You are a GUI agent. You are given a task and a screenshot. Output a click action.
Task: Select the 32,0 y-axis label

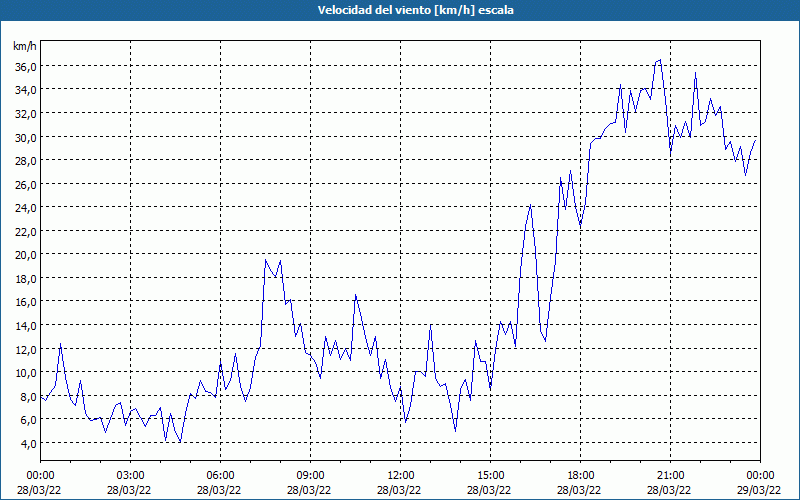(x=24, y=113)
